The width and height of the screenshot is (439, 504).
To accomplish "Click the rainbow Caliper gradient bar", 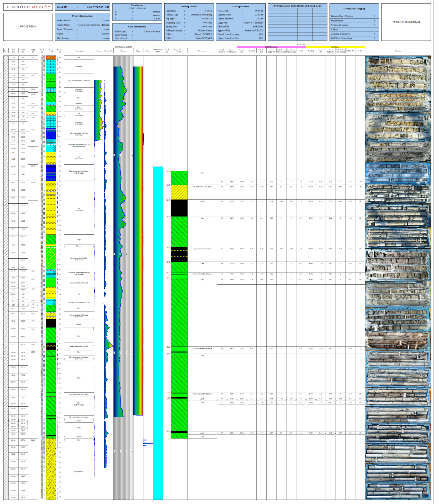I will coord(138,236).
